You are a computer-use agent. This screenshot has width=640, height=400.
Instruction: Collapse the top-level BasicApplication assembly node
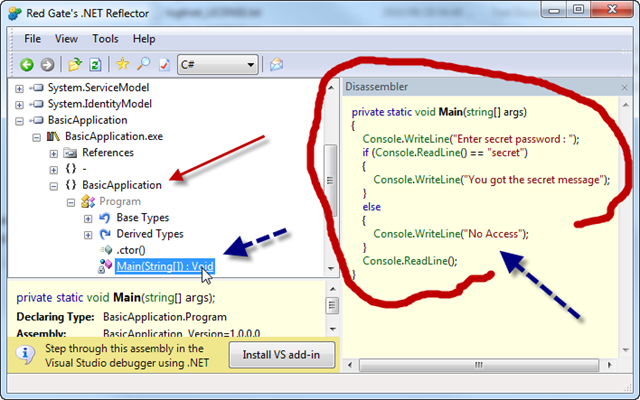point(19,121)
